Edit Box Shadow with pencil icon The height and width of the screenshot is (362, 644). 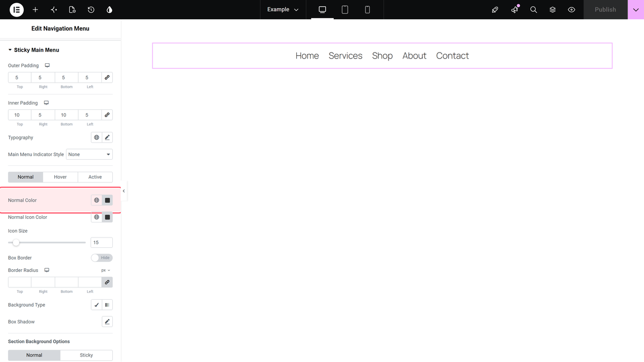click(107, 322)
